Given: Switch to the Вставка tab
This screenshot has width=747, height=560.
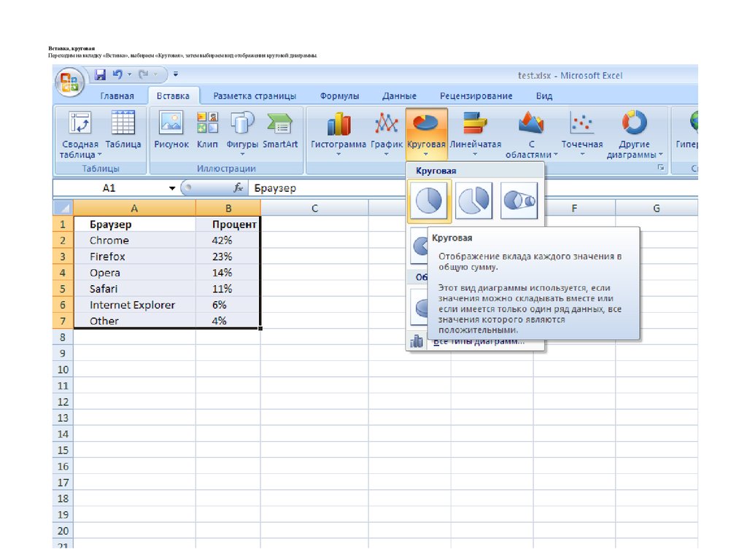Looking at the screenshot, I should point(173,96).
